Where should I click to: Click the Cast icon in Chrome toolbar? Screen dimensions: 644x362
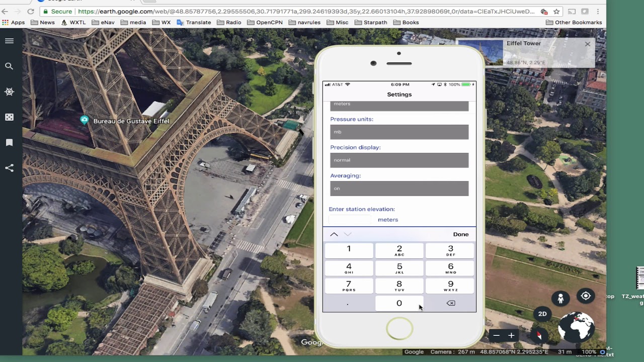point(572,11)
